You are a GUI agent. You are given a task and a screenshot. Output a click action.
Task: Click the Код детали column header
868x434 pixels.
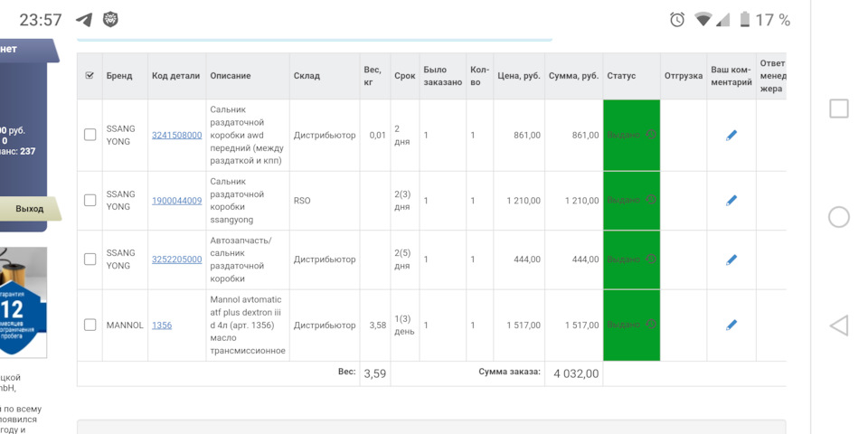pos(176,76)
